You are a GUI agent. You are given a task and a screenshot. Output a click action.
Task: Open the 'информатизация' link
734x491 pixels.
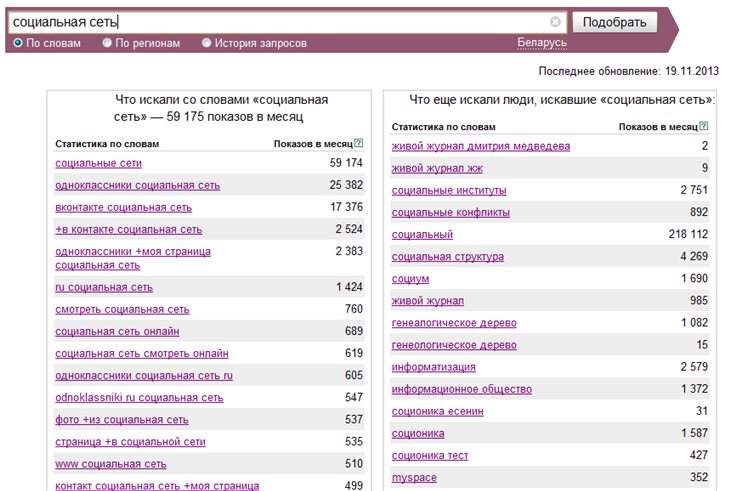(x=433, y=367)
